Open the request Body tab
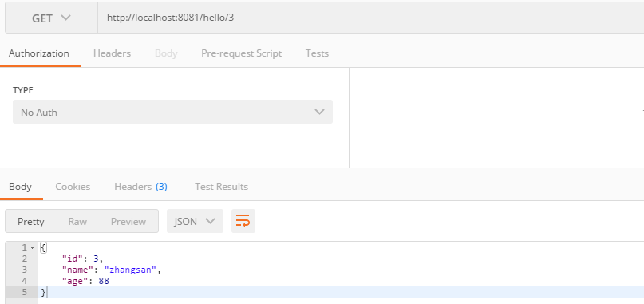The width and height of the screenshot is (644, 304). pyautogui.click(x=166, y=53)
